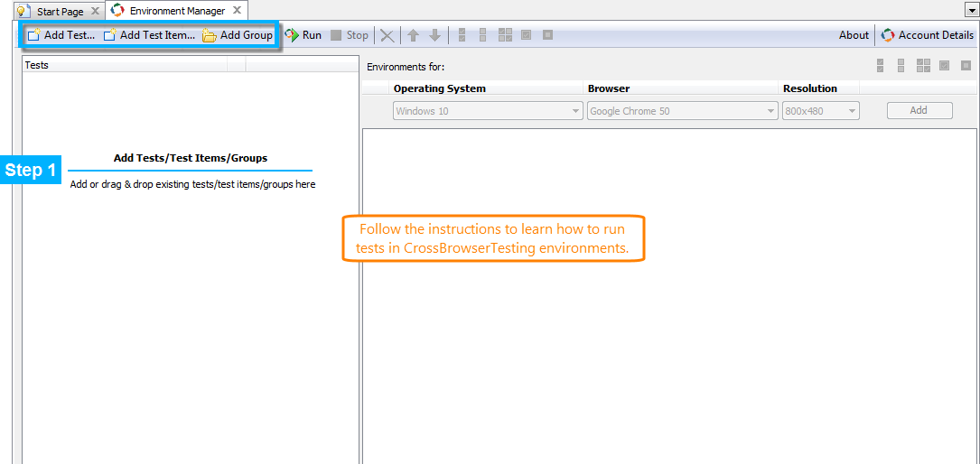Screen dimensions: 980x464
Task: Click the Move Down arrow icon
Action: 434,35
